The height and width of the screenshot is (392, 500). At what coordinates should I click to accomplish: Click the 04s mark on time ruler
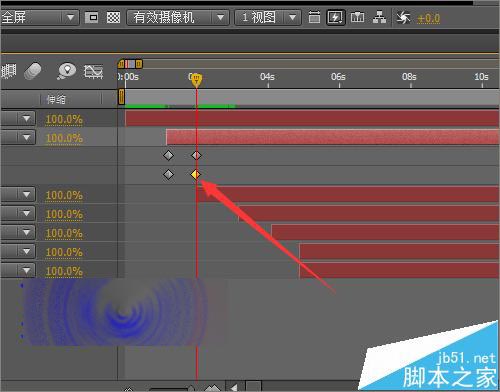[x=267, y=77]
